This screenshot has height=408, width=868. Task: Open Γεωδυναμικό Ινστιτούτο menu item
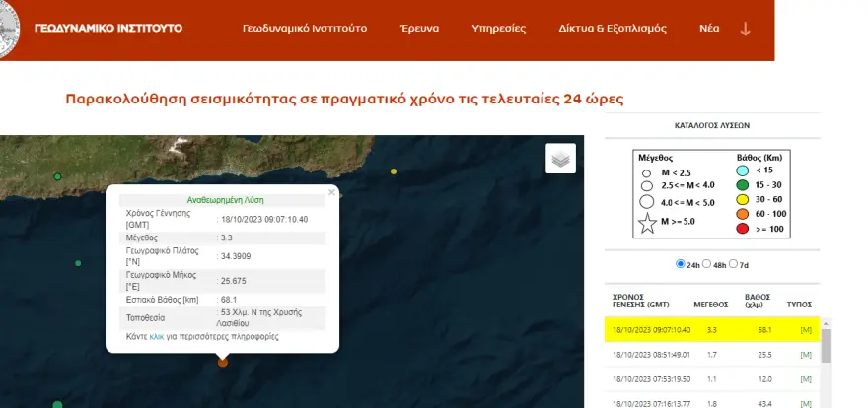[x=305, y=29]
